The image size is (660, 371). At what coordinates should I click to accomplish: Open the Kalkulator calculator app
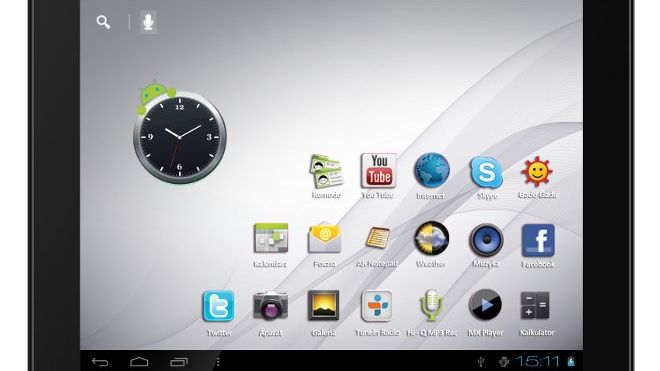pyautogui.click(x=535, y=305)
